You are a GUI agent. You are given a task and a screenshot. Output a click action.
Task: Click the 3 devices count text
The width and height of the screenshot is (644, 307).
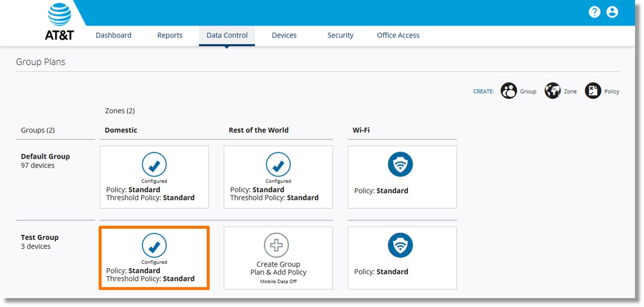click(x=36, y=247)
